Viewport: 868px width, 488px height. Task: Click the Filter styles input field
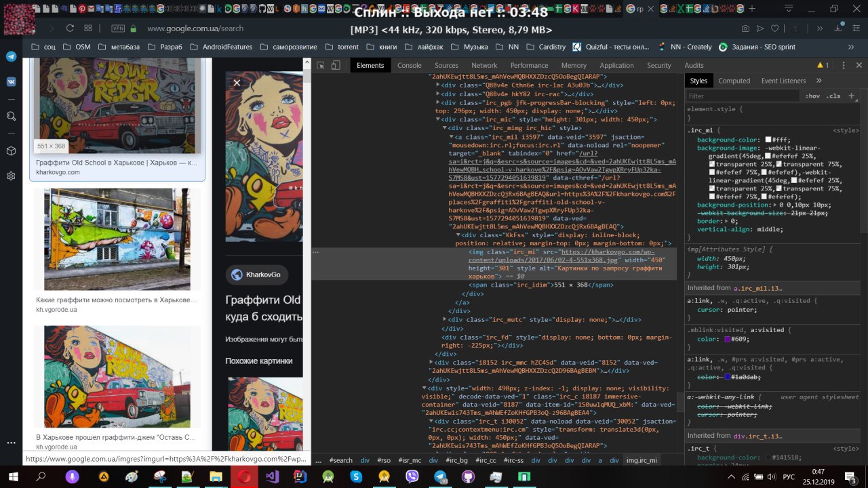[742, 96]
